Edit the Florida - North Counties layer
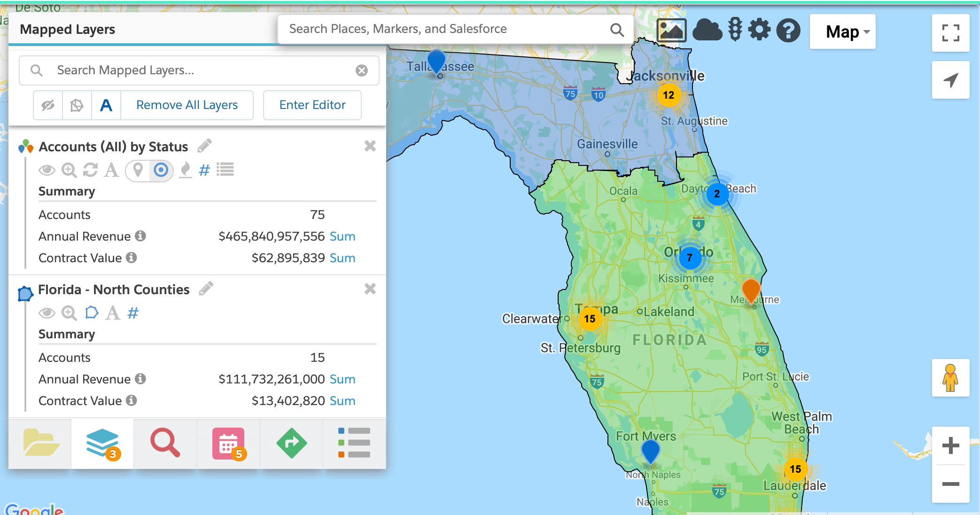Viewport: 980px width, 515px height. (x=206, y=289)
